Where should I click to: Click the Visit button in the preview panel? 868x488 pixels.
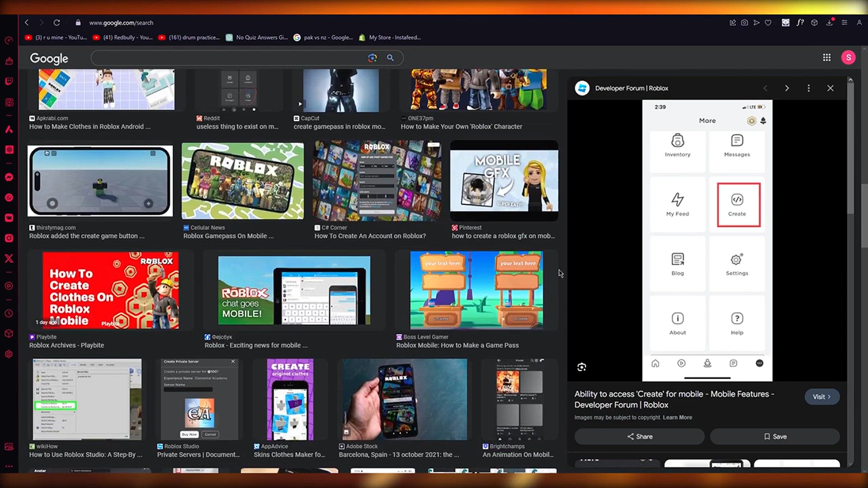point(822,397)
